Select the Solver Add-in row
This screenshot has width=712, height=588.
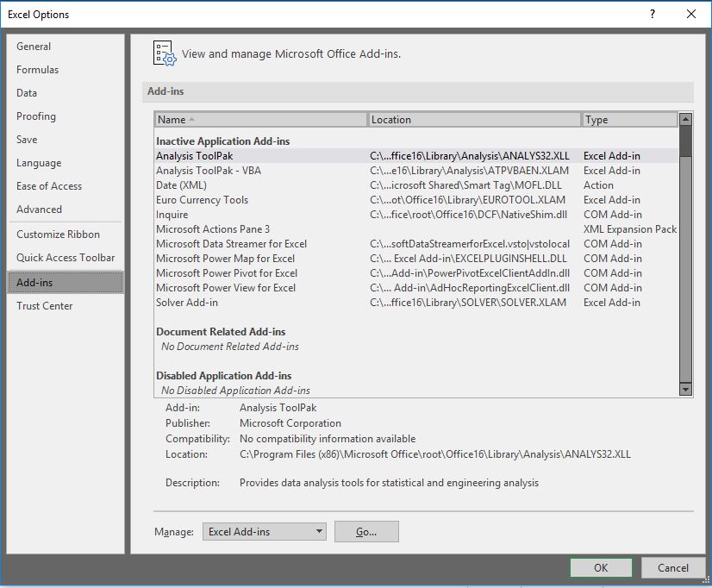click(x=416, y=303)
